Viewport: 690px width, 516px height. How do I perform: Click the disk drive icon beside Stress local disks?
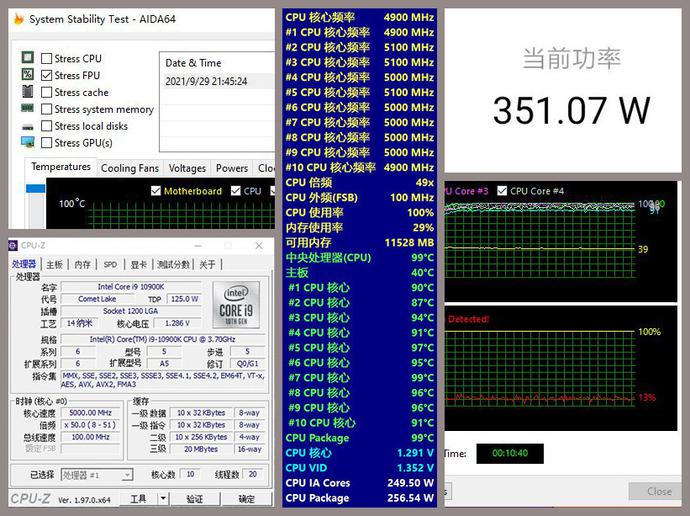[x=28, y=127]
